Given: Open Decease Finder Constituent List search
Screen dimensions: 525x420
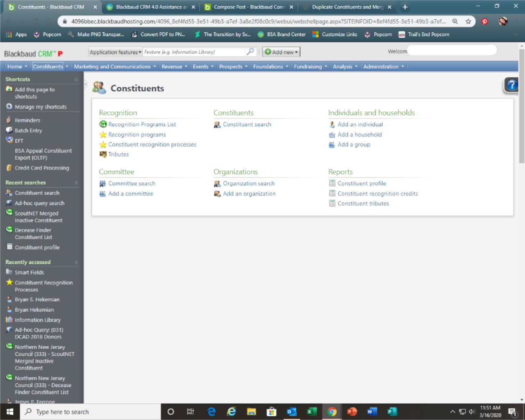Looking at the screenshot, I should point(34,234).
